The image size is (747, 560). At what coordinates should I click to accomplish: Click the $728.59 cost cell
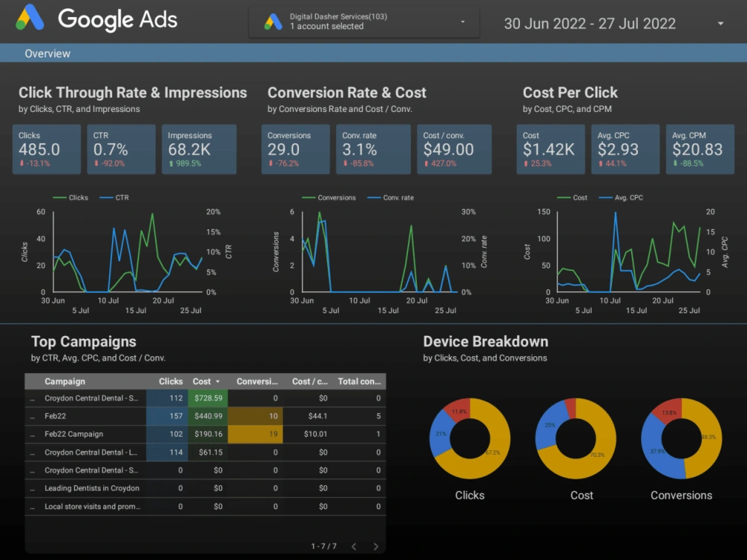click(208, 398)
